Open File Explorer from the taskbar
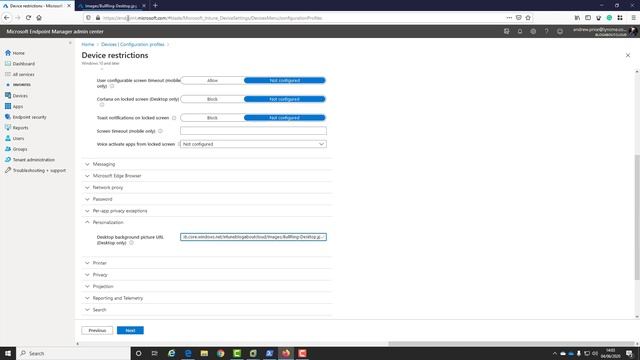640x360 pixels. click(x=204, y=353)
